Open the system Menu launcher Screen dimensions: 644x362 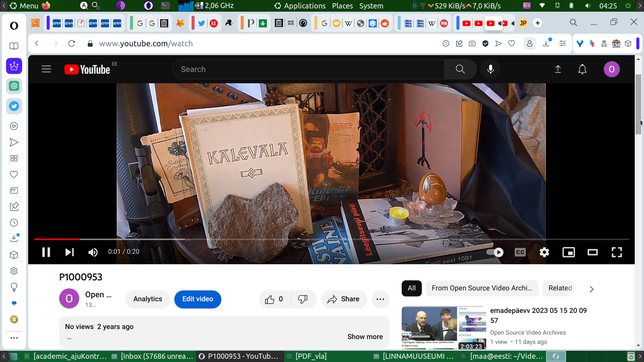pos(24,6)
